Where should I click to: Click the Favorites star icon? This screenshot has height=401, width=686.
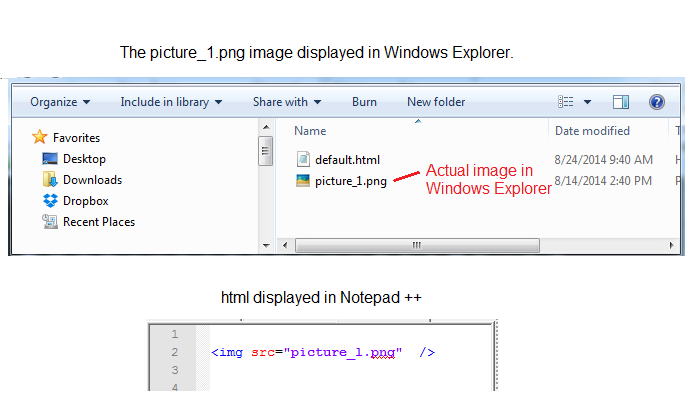coord(40,137)
